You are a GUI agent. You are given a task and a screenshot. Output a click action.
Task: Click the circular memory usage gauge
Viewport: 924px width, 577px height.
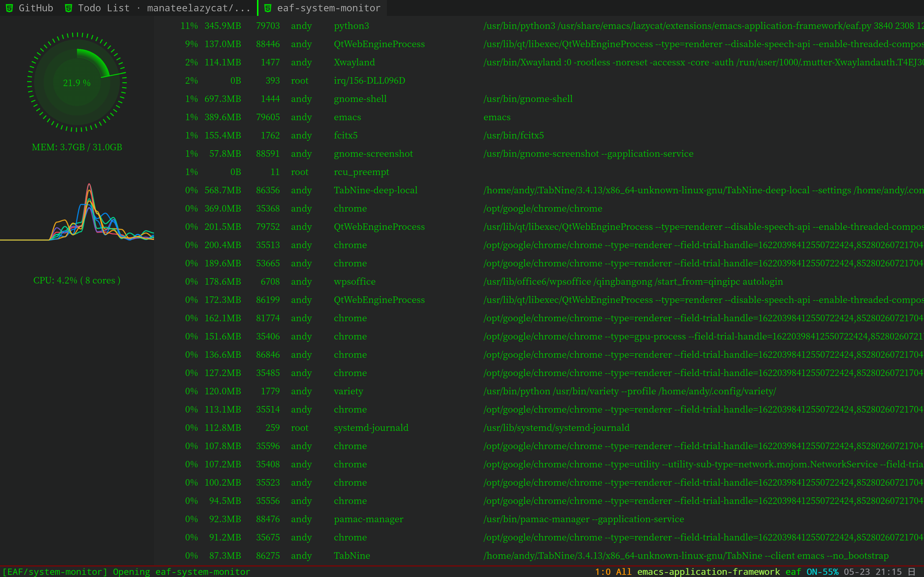pyautogui.click(x=77, y=82)
